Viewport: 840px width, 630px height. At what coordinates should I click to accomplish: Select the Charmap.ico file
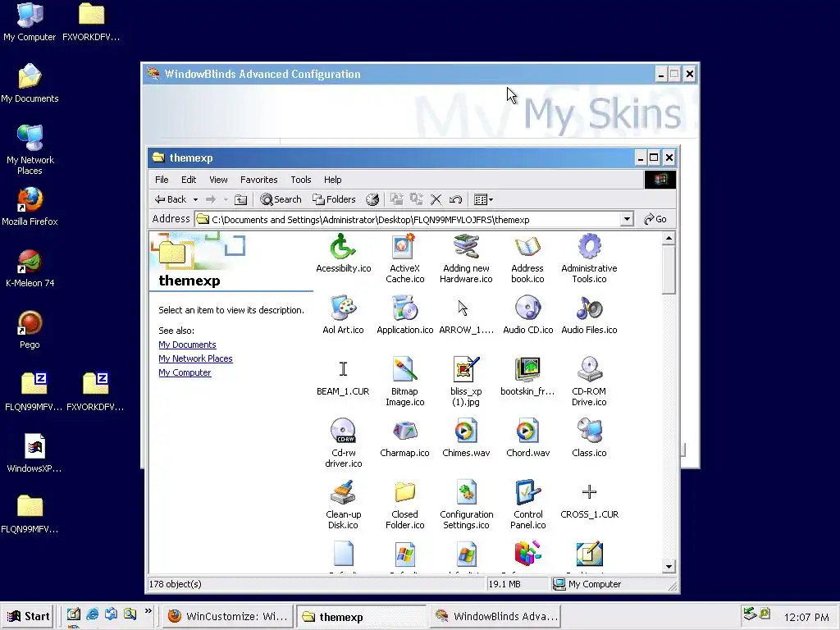[405, 438]
